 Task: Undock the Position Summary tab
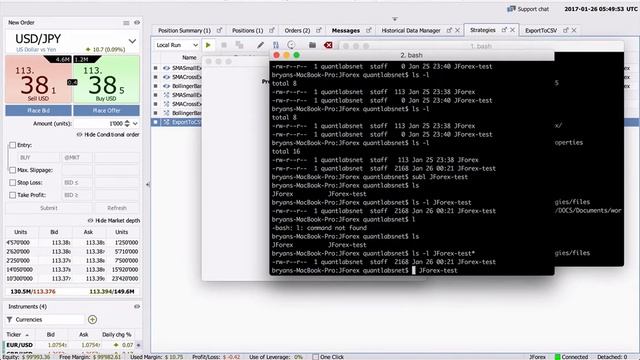(219, 30)
